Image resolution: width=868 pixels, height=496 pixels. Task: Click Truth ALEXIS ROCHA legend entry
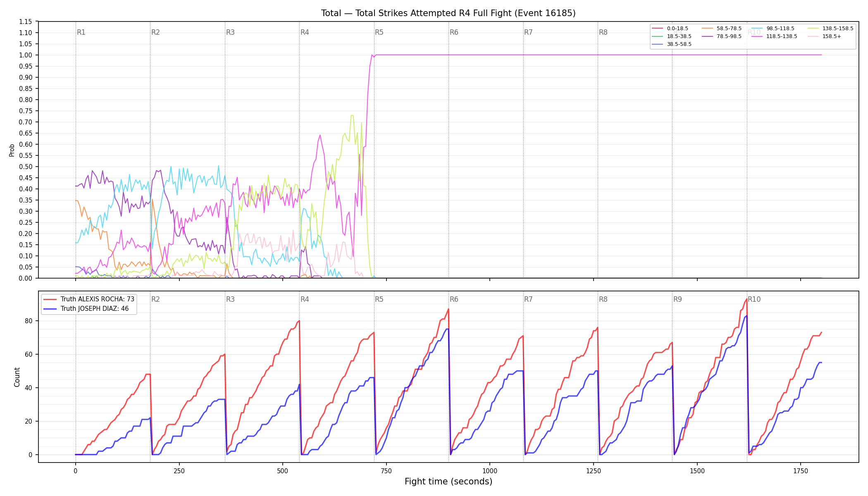(89, 299)
